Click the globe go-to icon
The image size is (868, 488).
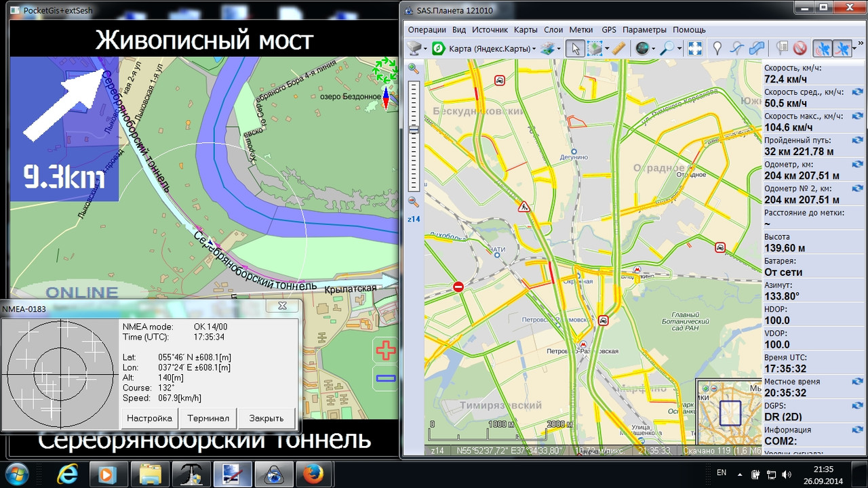point(642,48)
